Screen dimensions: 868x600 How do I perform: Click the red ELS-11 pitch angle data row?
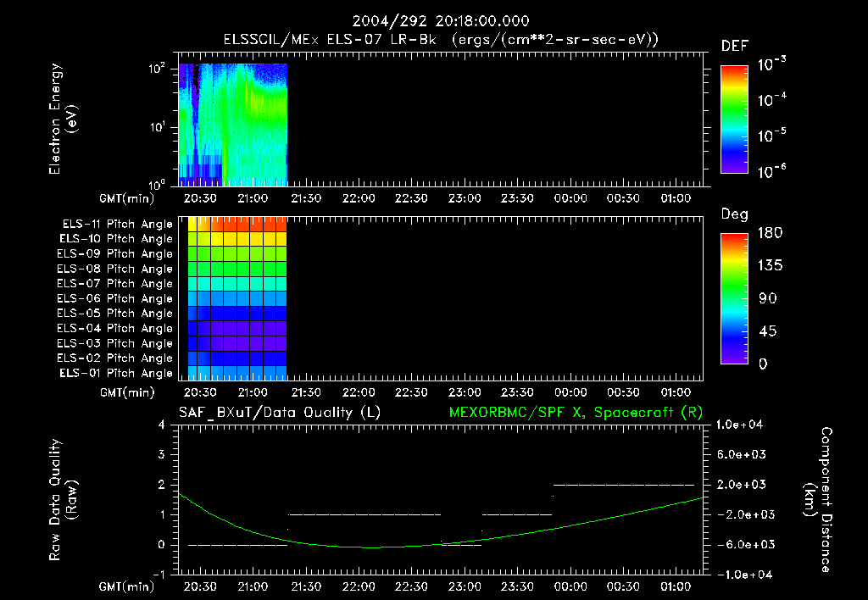click(x=237, y=225)
